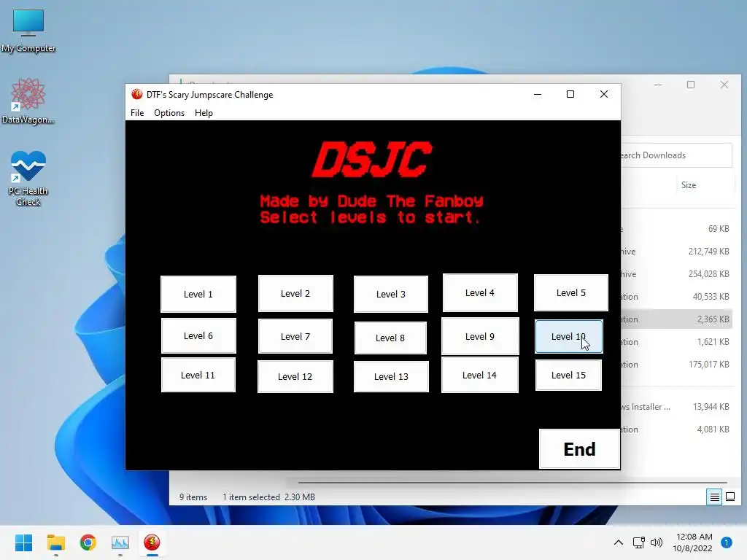This screenshot has height=560, width=747.
Task: Select the file row sized 212,749 KB
Action: (x=676, y=252)
